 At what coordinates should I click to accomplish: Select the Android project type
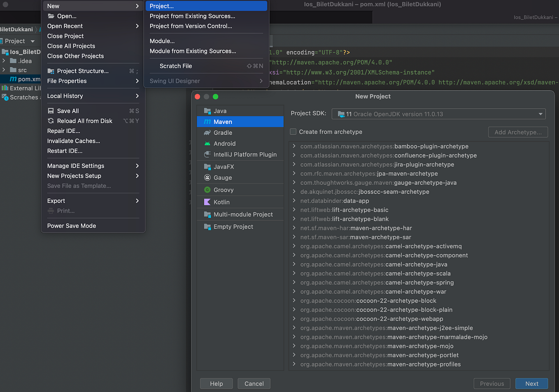[224, 144]
